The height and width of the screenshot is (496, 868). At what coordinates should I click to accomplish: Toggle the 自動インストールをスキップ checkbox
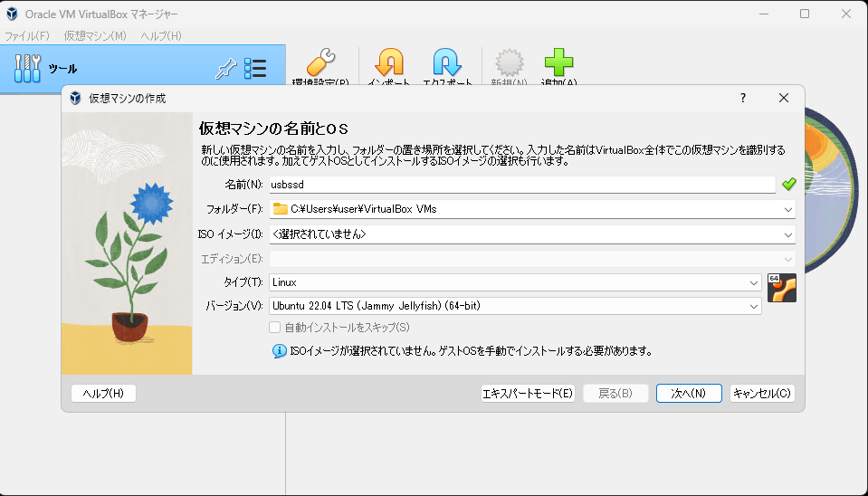pyautogui.click(x=274, y=327)
